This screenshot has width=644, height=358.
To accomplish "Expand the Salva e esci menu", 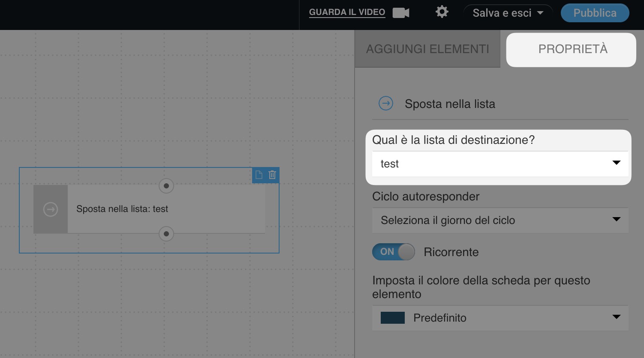I will coord(508,13).
